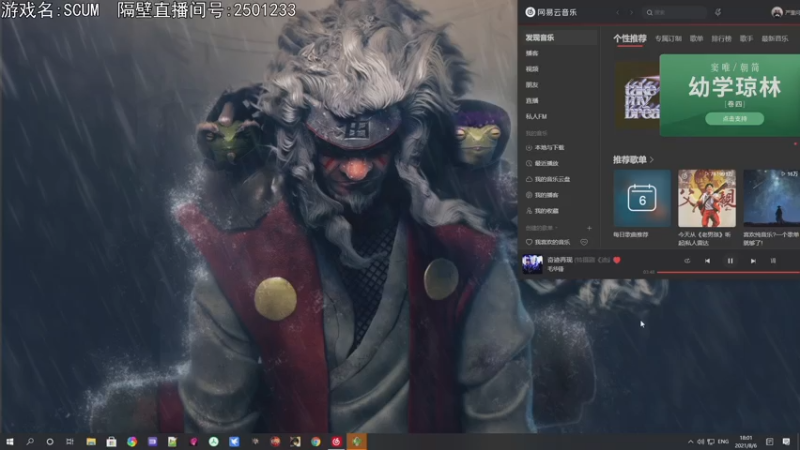The height and width of the screenshot is (450, 800).
Task: Open Windows taskbar search
Action: click(x=30, y=441)
